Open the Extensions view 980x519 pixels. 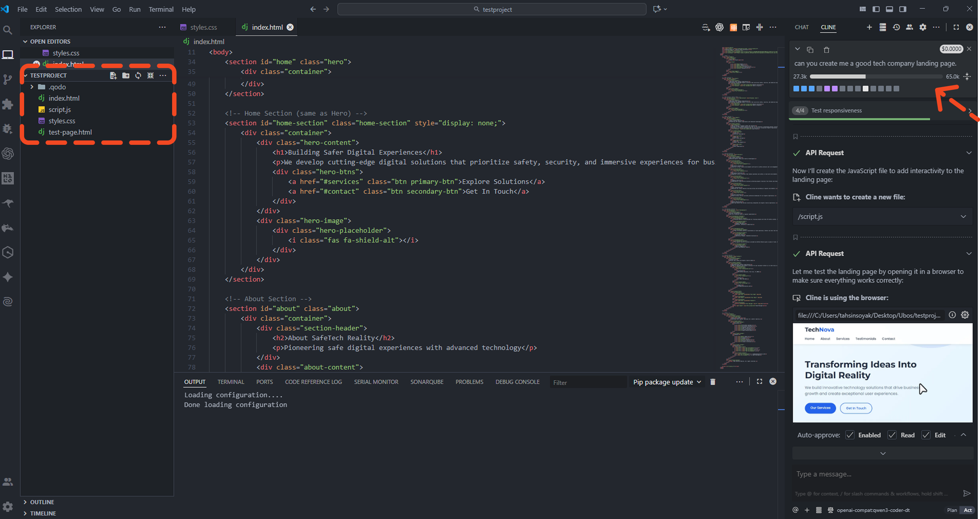(x=8, y=104)
